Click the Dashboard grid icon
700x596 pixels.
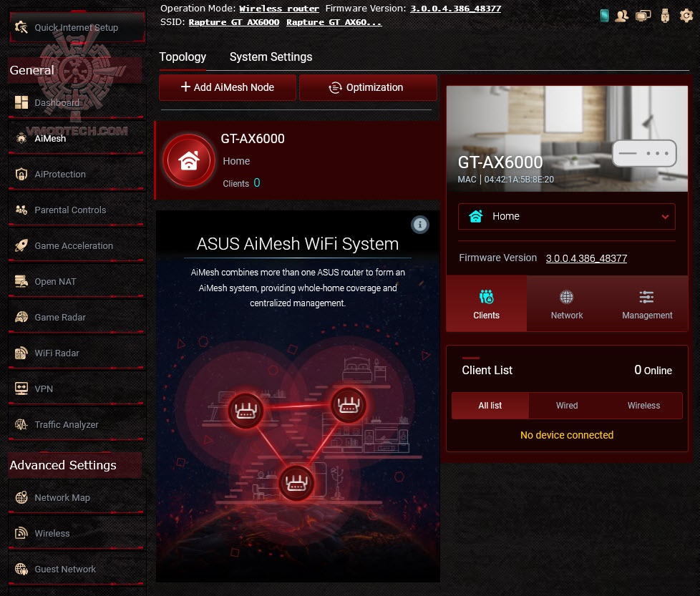(x=21, y=102)
